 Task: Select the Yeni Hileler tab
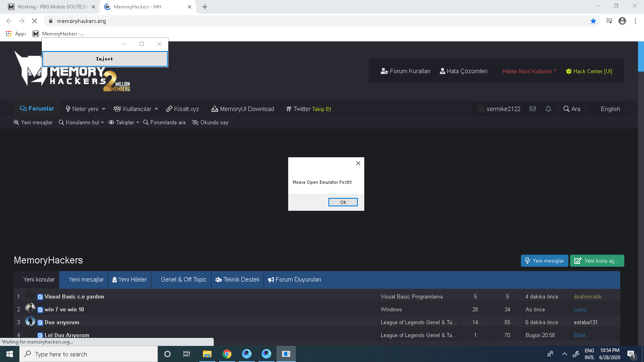pos(129,280)
